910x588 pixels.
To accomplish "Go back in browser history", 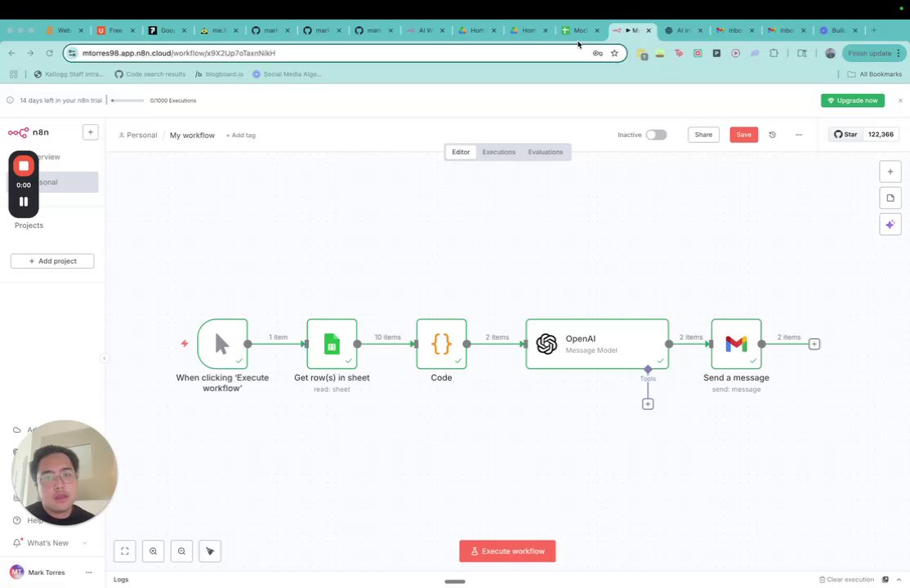I will 12,53.
